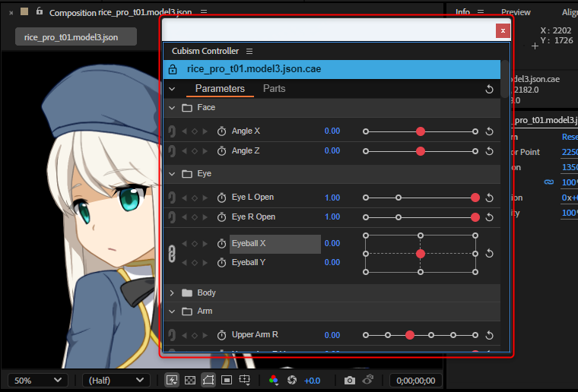Toggle stopwatch for Upper Arm R
The height and width of the screenshot is (392, 578).
pos(221,335)
